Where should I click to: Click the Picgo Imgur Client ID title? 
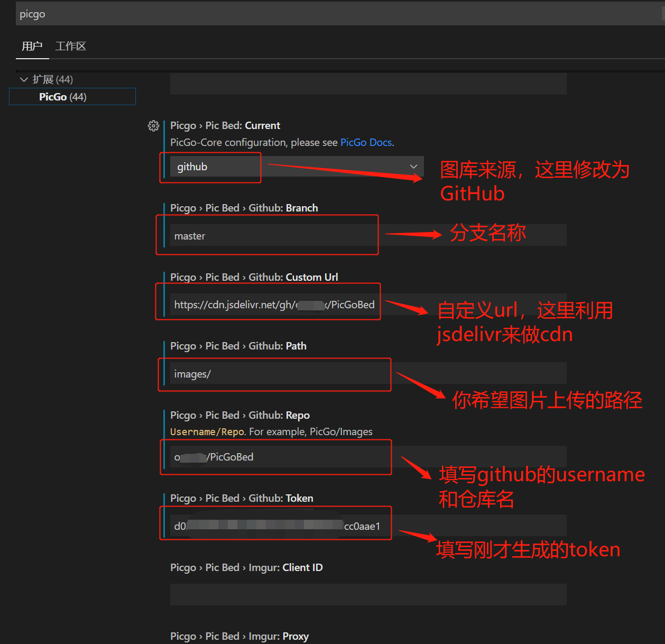[246, 567]
